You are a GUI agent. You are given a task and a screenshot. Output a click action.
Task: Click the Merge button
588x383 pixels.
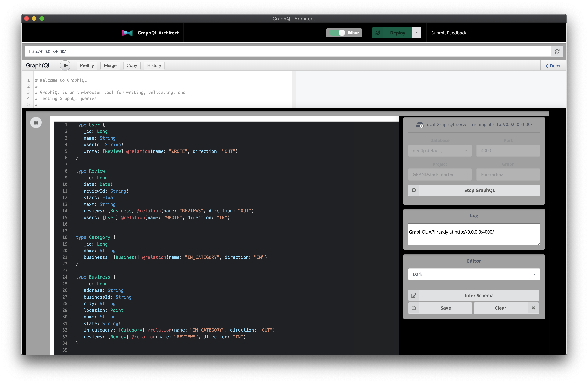(x=110, y=66)
